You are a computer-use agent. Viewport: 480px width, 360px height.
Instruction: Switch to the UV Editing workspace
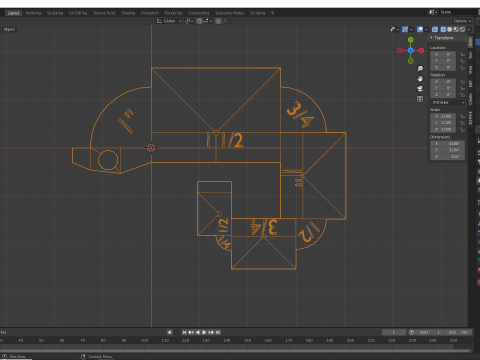tap(78, 13)
